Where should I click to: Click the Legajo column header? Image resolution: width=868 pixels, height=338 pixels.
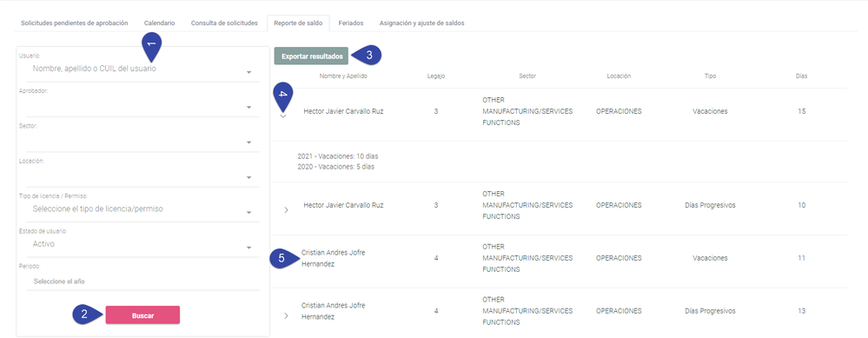436,76
